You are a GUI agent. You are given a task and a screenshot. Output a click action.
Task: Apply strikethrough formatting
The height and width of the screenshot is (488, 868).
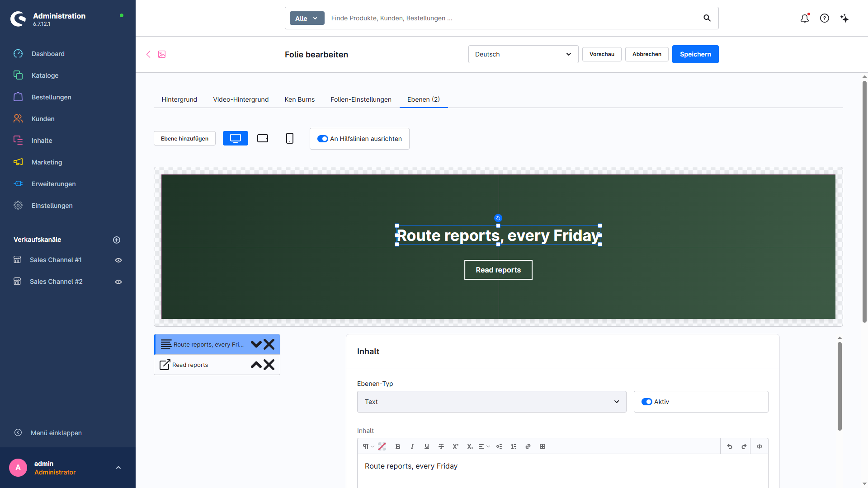[x=441, y=446]
